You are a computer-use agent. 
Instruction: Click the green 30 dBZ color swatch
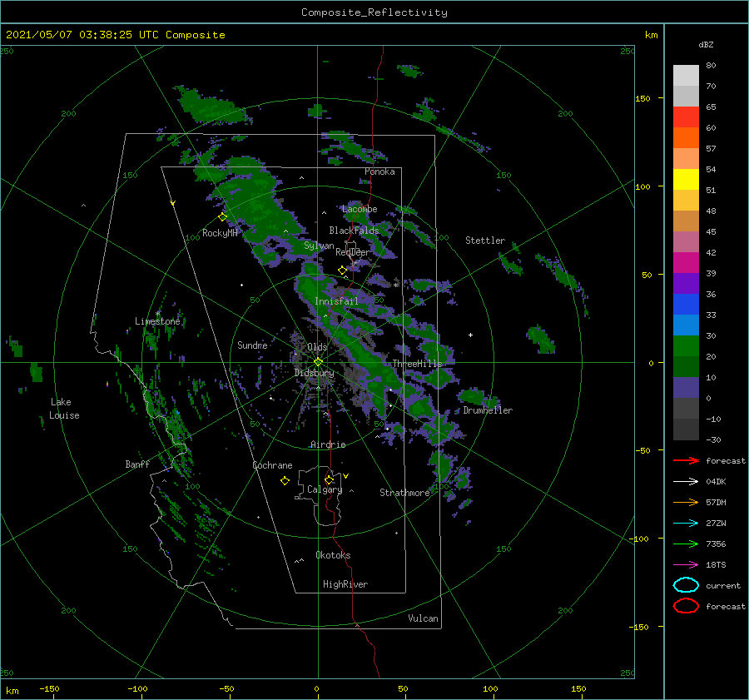686,346
